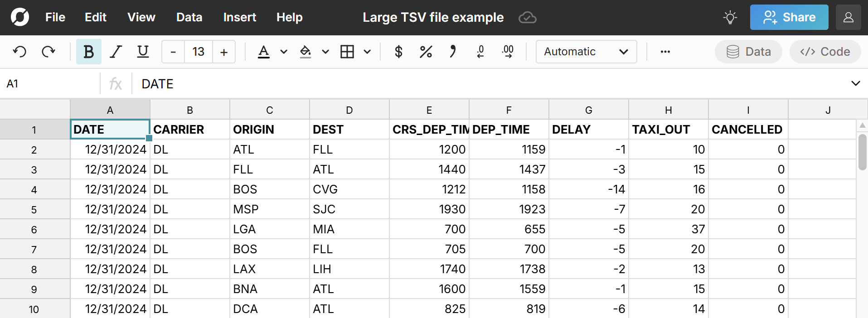868x318 pixels.
Task: Open the Insert menu
Action: pyautogui.click(x=239, y=17)
